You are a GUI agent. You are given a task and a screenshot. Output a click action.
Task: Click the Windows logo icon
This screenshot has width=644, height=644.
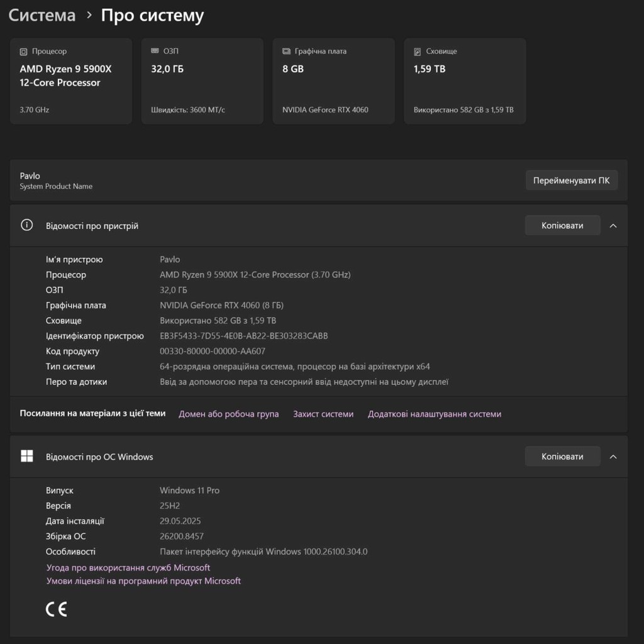click(26, 456)
